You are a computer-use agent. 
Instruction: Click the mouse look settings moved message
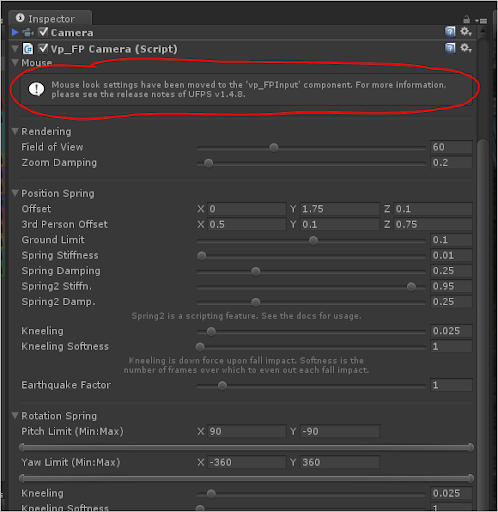pyautogui.click(x=249, y=89)
